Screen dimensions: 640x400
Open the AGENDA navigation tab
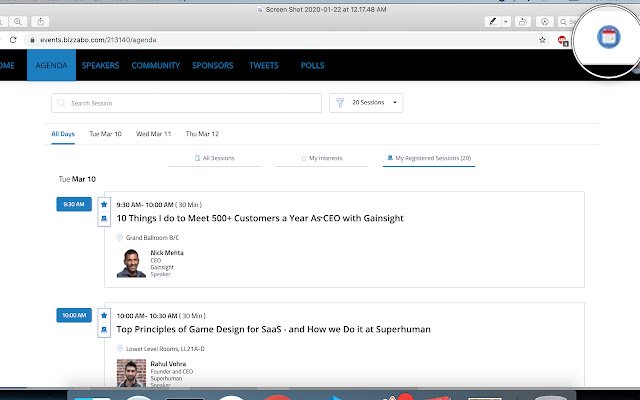tap(51, 65)
